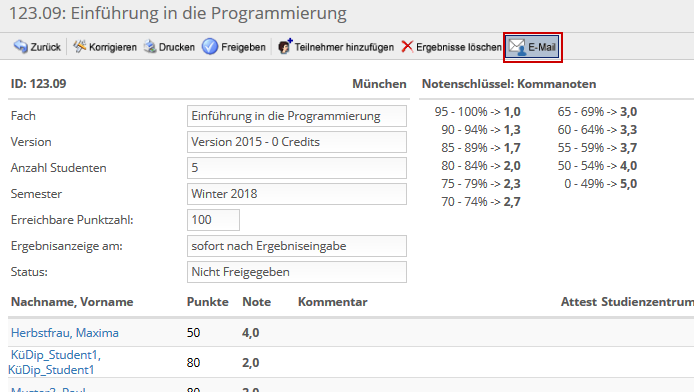Click the Studienzentrum column header

tap(647, 302)
